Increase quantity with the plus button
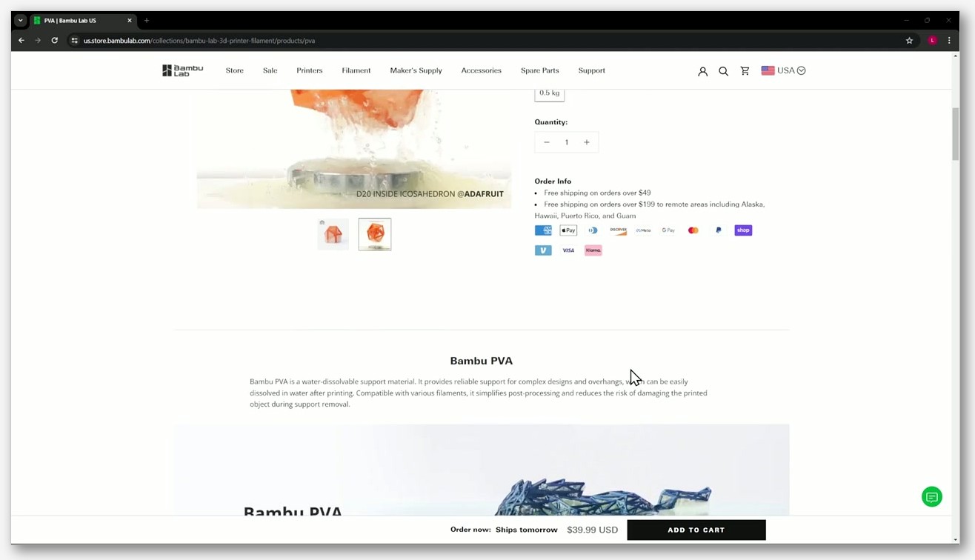Screen dimensions: 975x560 [586, 142]
